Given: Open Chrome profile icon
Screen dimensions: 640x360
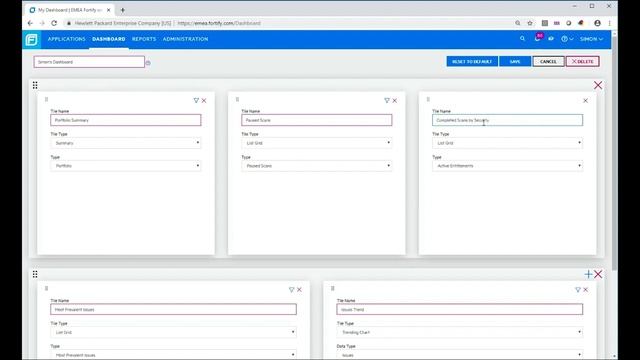Looking at the screenshot, I should click(x=597, y=23).
